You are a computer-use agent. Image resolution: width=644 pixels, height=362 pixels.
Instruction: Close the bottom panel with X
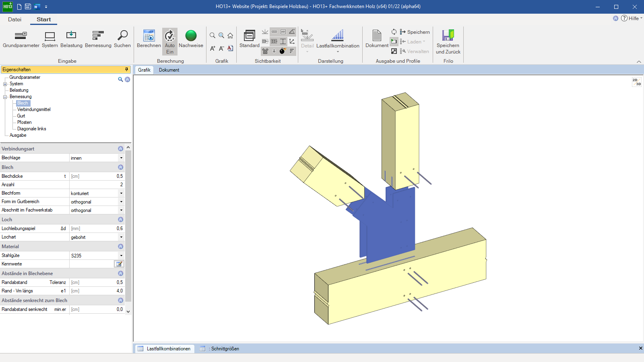pyautogui.click(x=640, y=348)
